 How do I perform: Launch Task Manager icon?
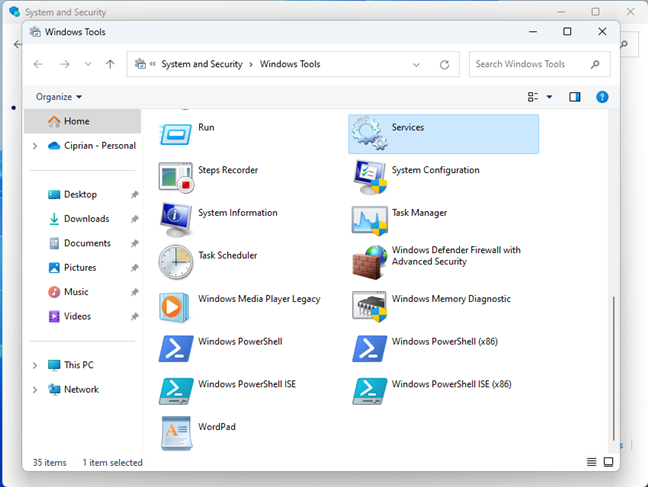pos(369,220)
